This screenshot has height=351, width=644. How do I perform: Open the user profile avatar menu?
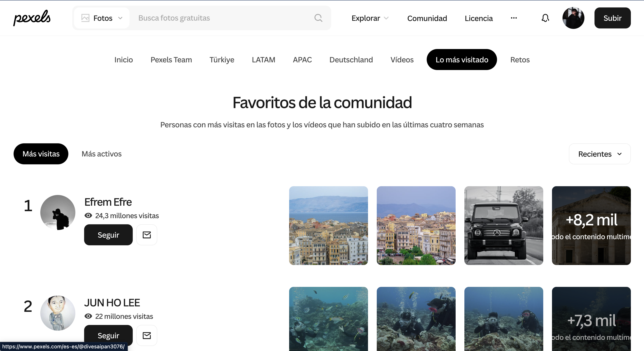point(573,18)
